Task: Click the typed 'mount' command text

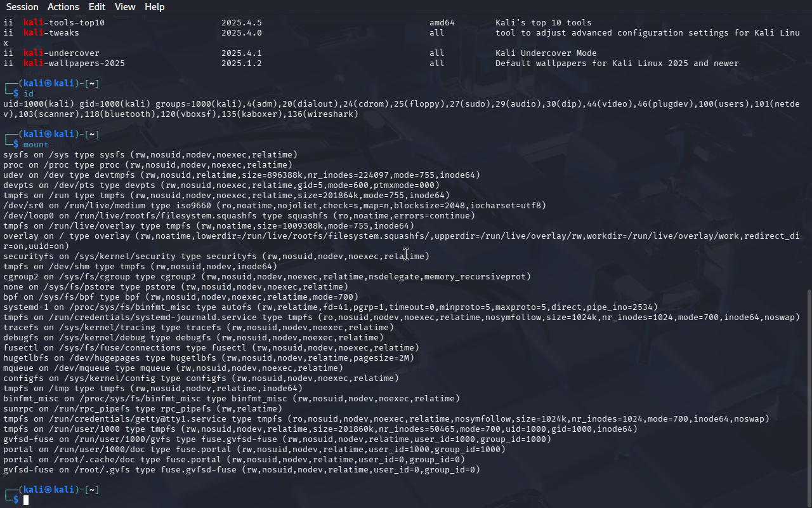Action: (36, 145)
